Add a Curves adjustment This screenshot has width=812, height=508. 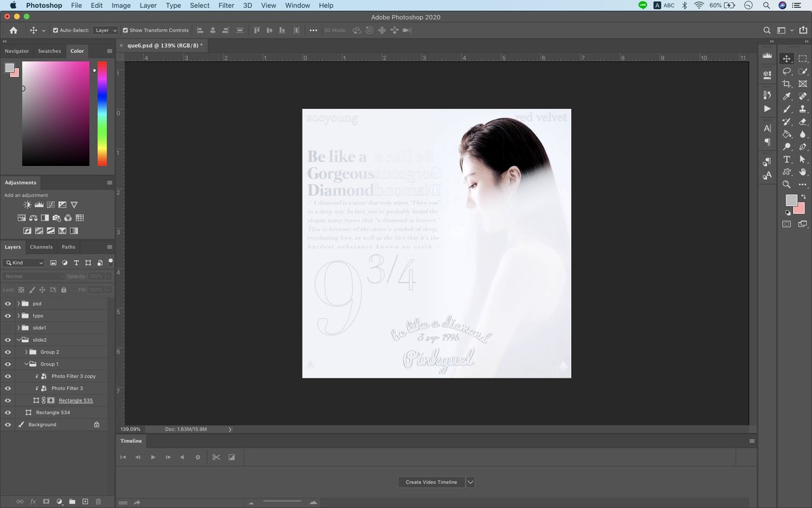click(x=50, y=205)
